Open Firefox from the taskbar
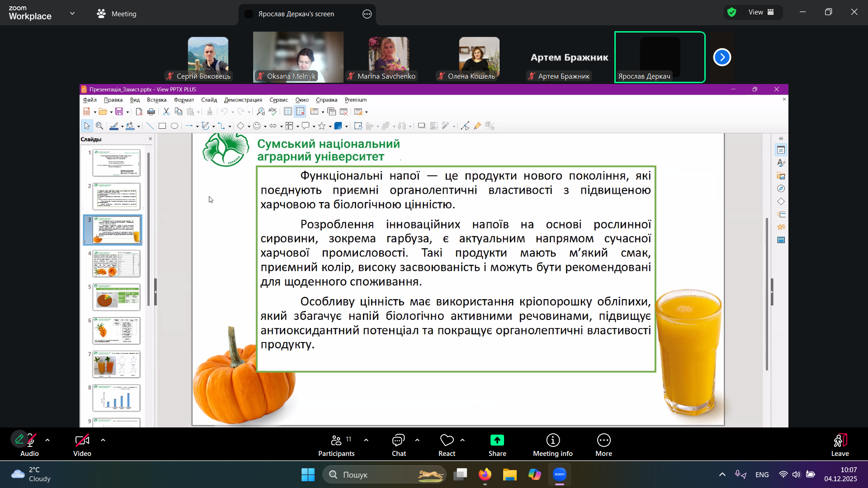 [485, 474]
